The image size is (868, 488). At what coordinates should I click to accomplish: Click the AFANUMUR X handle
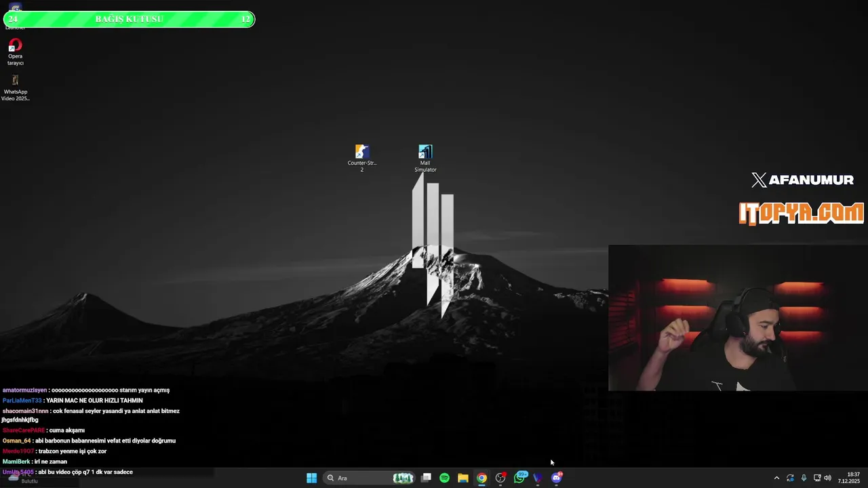802,180
